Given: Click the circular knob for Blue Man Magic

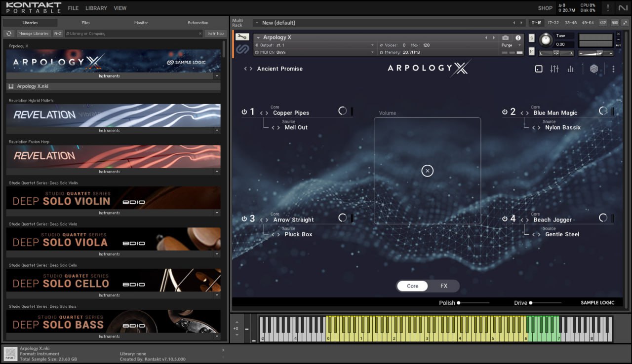Looking at the screenshot, I should pos(603,111).
